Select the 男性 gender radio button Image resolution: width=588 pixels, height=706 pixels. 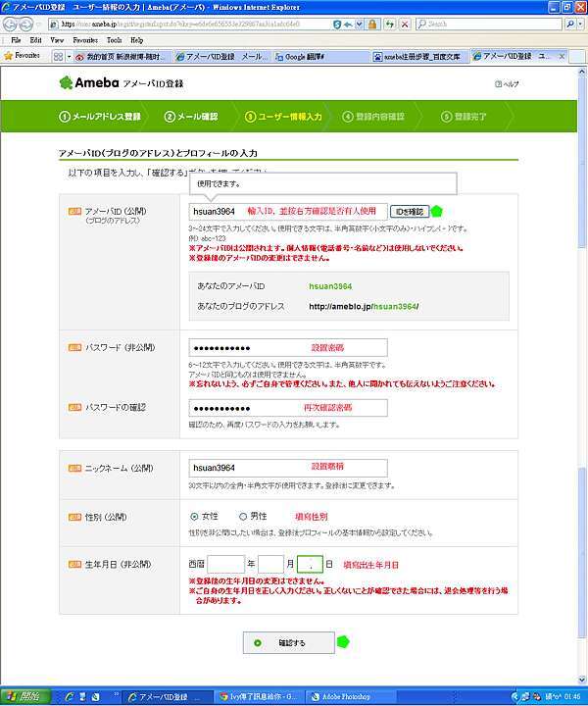[x=243, y=517]
